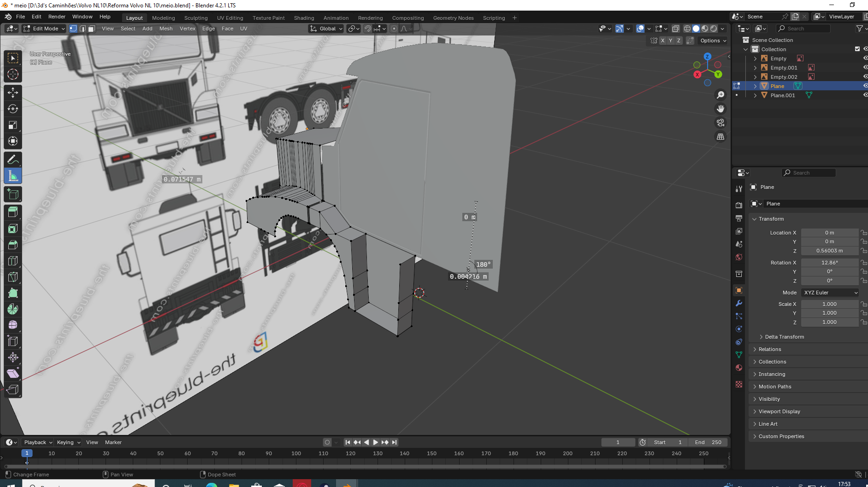
Task: Open the Global transform orientation dropdown
Action: 326,29
